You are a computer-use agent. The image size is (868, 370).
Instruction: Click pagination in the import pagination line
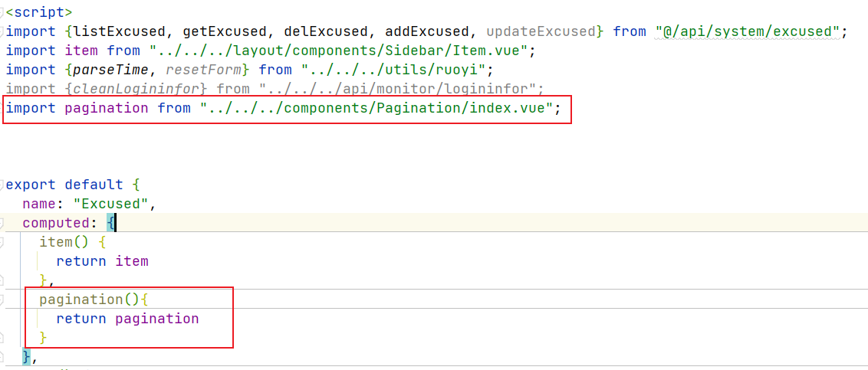coord(107,108)
